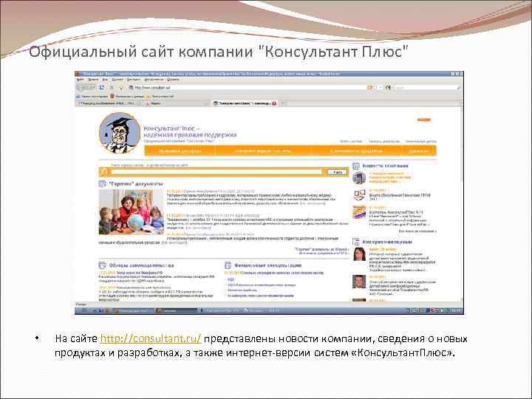Click Интернет-версии in orange navigation bar
Image resolution: width=532 pixels, height=399 pixels.
263,151
